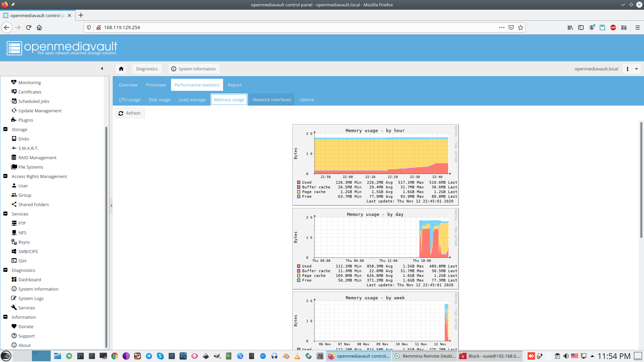
Task: Open Firefox bookmark star icon
Action: [521, 27]
